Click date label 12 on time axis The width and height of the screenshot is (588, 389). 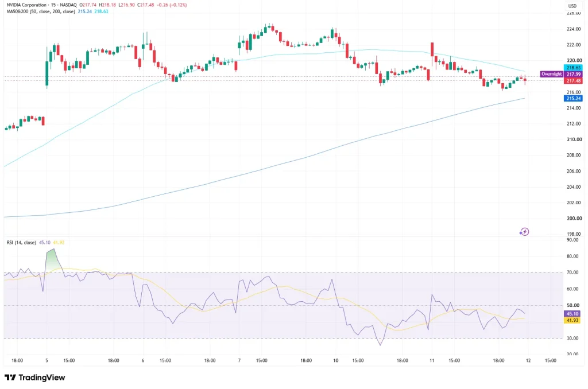coord(528,360)
